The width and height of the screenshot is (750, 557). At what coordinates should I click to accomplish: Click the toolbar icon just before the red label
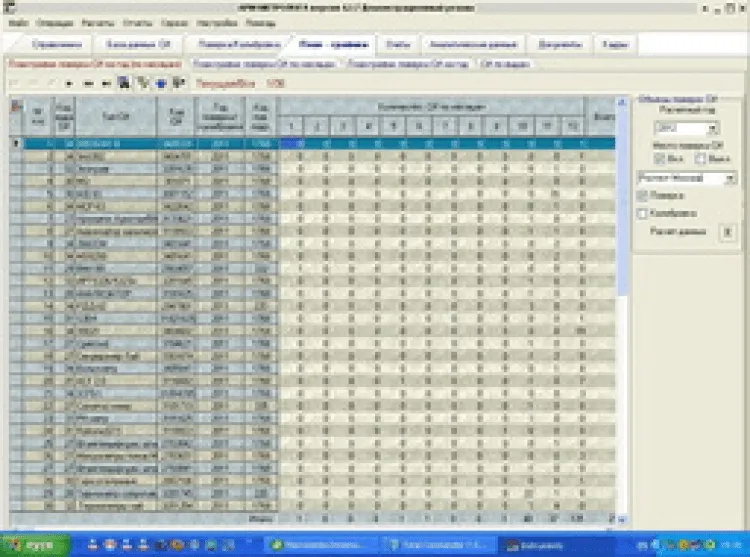click(179, 83)
